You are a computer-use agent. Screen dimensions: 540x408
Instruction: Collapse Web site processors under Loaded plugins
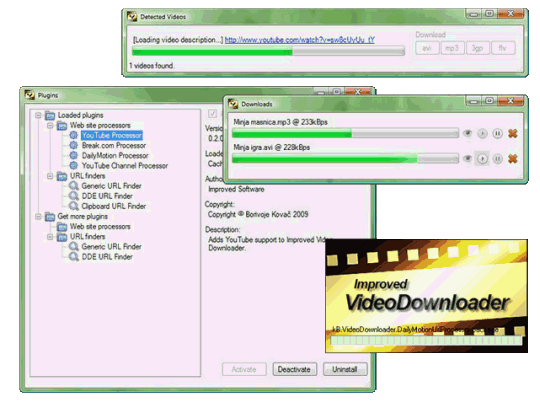50,125
